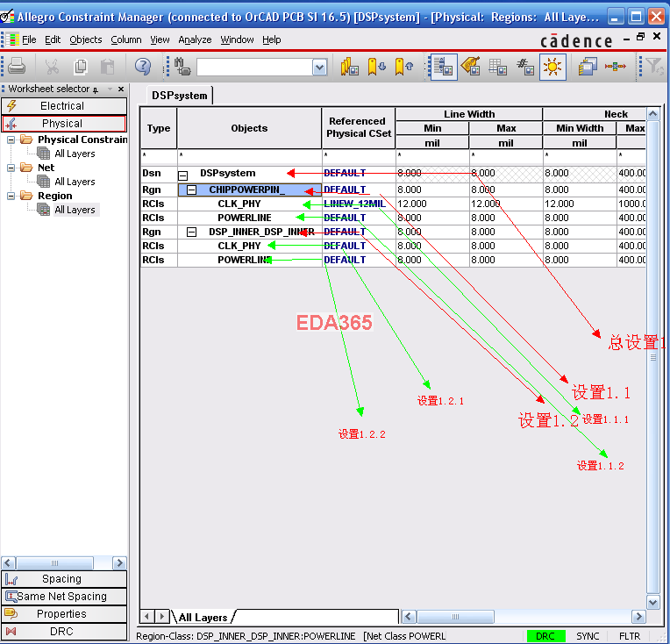Image resolution: width=670 pixels, height=644 pixels.
Task: Collapse the Region folder node
Action: tap(11, 196)
